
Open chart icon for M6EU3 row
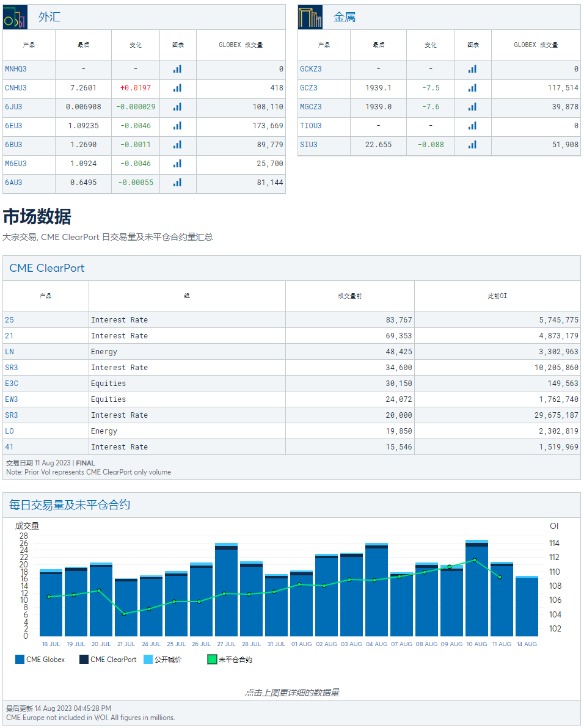click(177, 164)
